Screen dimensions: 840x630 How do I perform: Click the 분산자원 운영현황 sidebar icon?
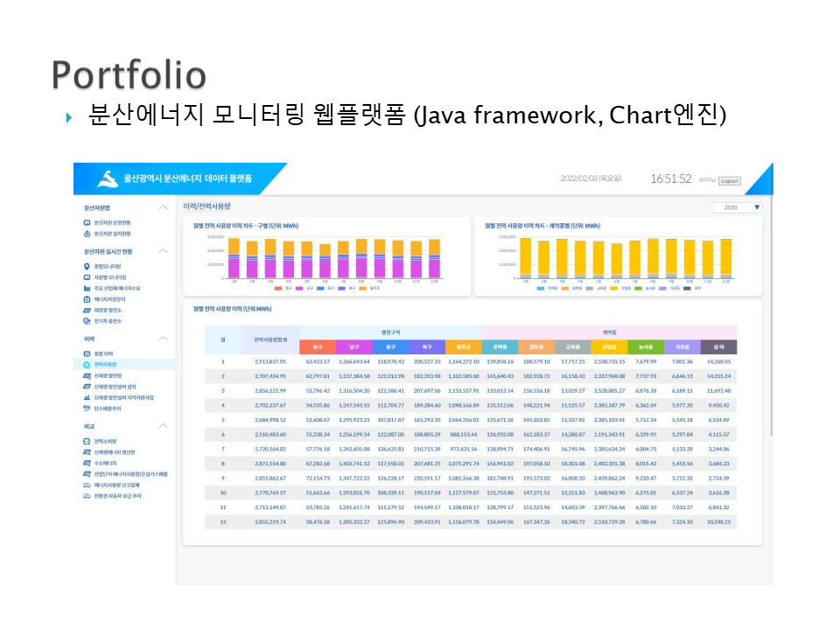(87, 223)
